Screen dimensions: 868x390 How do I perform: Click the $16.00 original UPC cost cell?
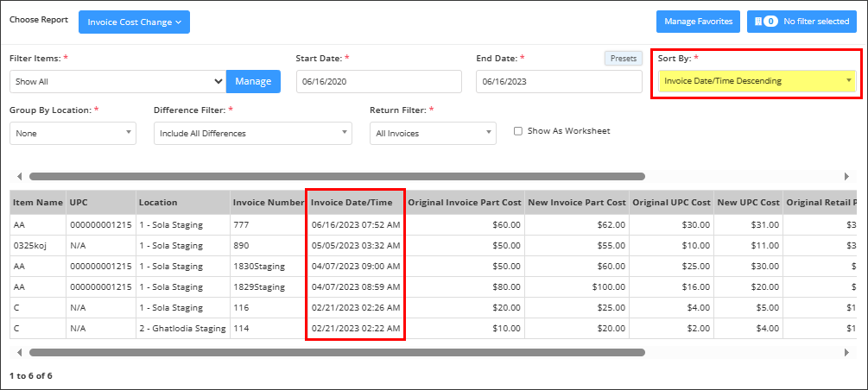coord(671,287)
